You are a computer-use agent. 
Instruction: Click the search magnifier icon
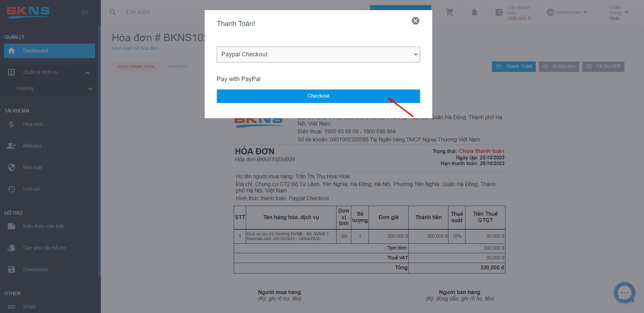(x=113, y=12)
